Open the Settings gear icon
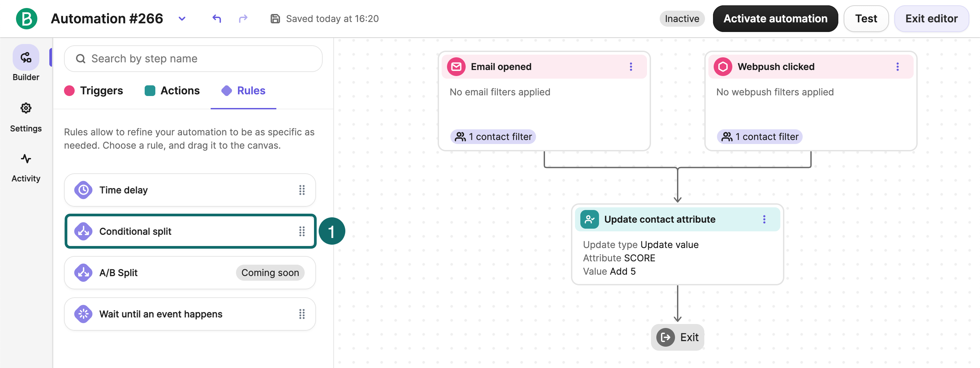Screen dimensions: 980x368 click(x=26, y=108)
